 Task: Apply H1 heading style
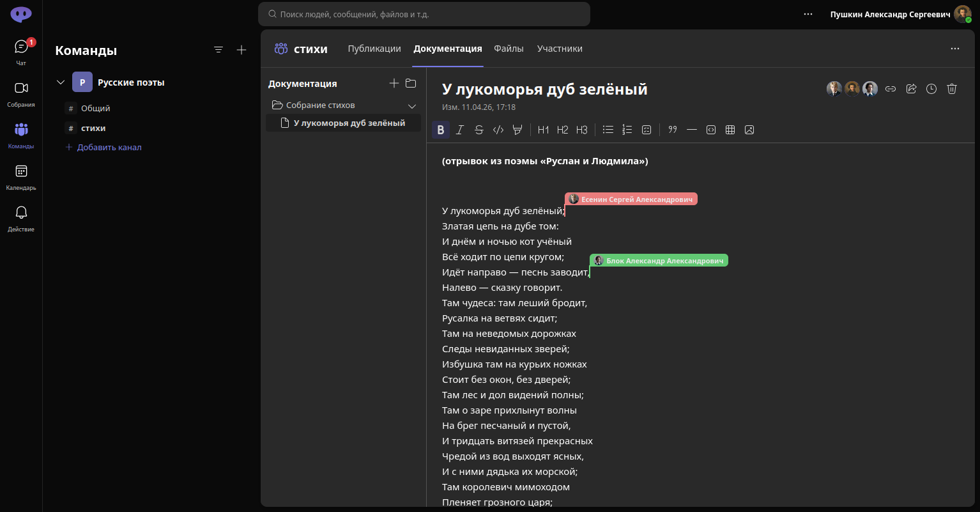[x=544, y=130]
